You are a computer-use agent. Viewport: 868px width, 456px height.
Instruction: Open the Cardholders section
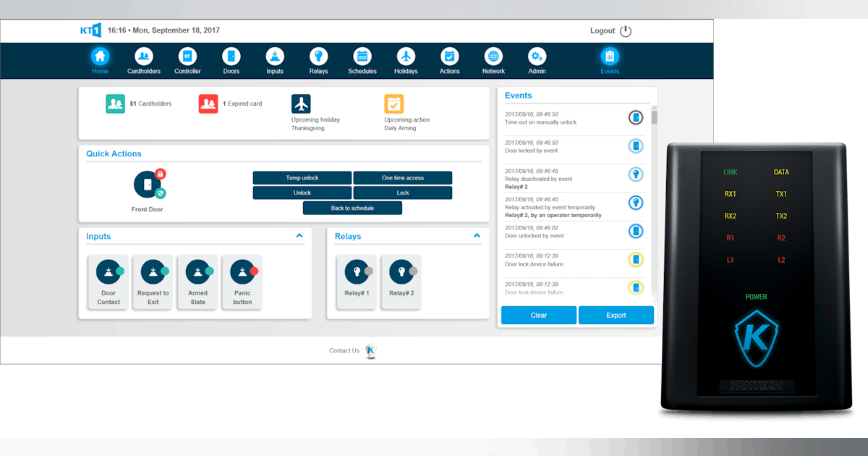point(143,56)
